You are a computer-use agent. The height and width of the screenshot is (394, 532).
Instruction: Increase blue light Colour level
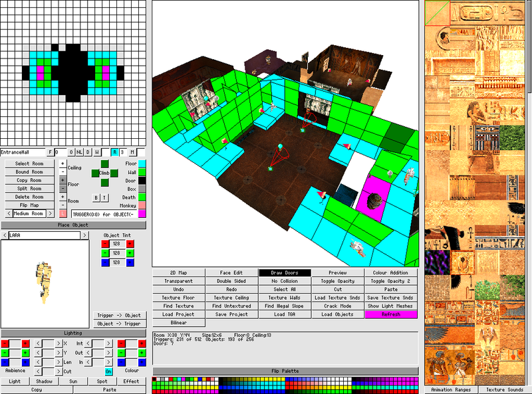pos(142,362)
